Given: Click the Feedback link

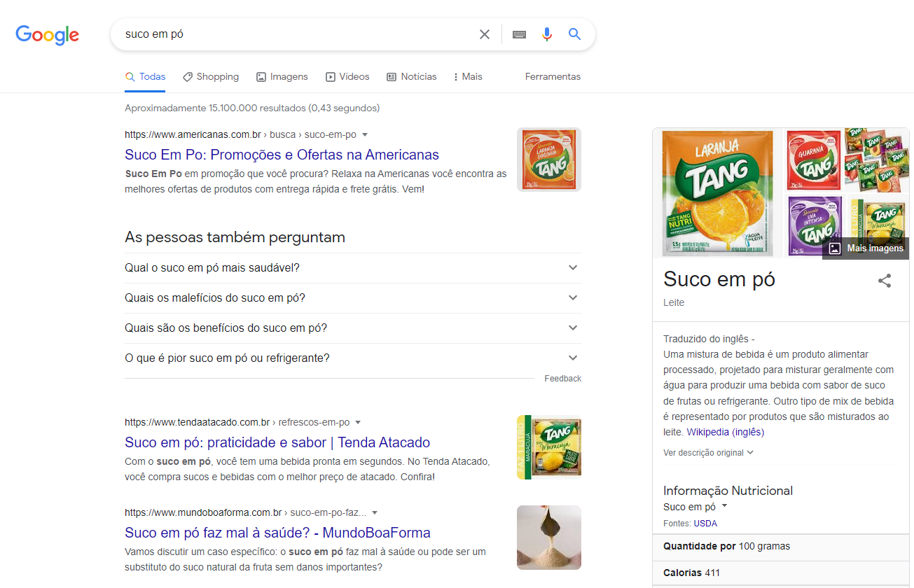Looking at the screenshot, I should [x=562, y=379].
